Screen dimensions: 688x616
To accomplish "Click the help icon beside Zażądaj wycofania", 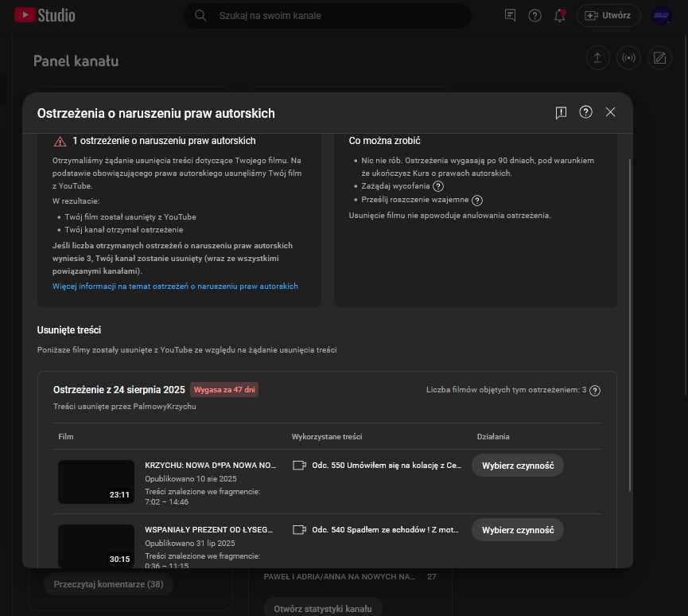I will (x=437, y=185).
